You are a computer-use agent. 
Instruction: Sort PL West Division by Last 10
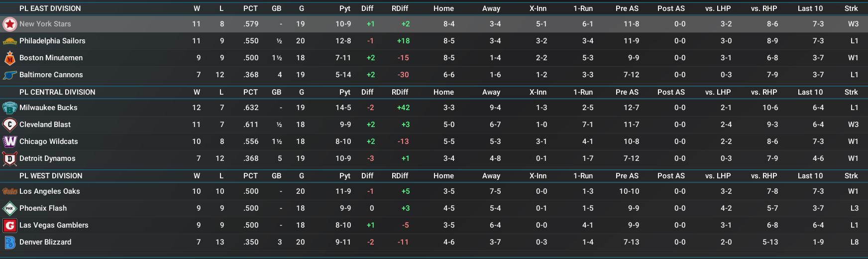coord(810,176)
